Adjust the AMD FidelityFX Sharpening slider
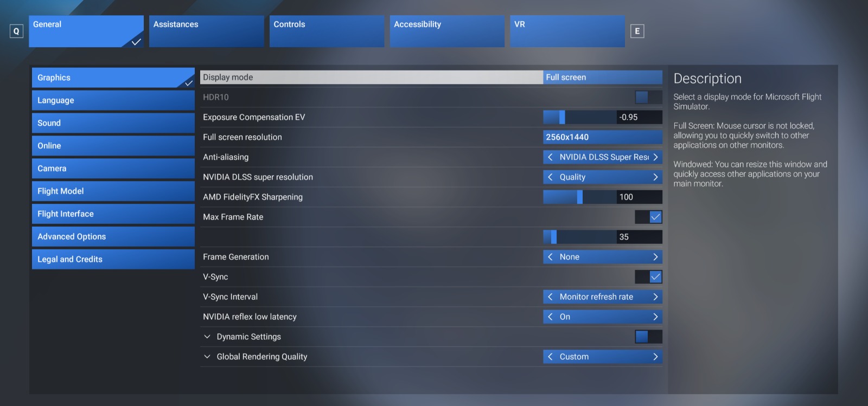This screenshot has height=406, width=868. click(579, 197)
